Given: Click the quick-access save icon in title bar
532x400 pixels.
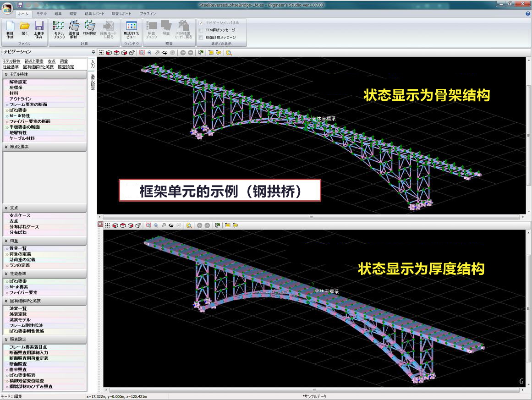Looking at the screenshot, I should pyautogui.click(x=20, y=5).
